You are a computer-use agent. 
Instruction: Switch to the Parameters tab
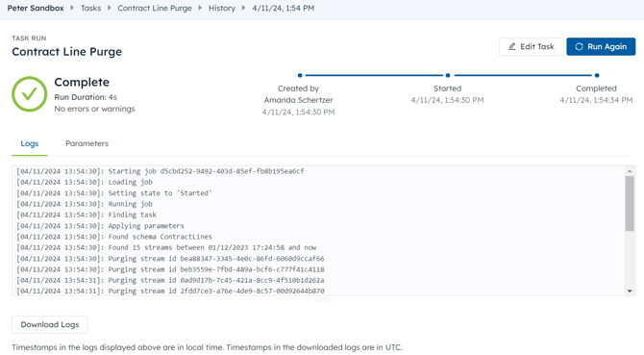coord(87,143)
